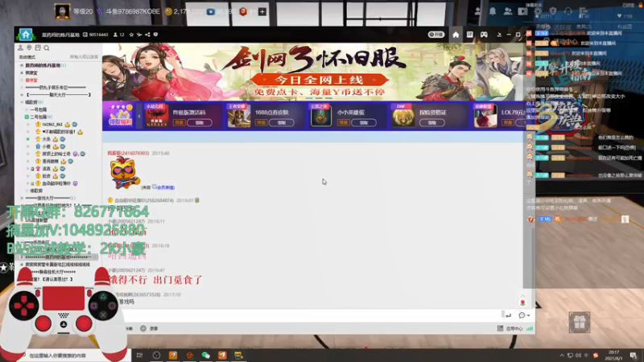The width and height of the screenshot is (644, 362).
Task: Expand the 一号包厢 room node
Action: tap(27, 109)
